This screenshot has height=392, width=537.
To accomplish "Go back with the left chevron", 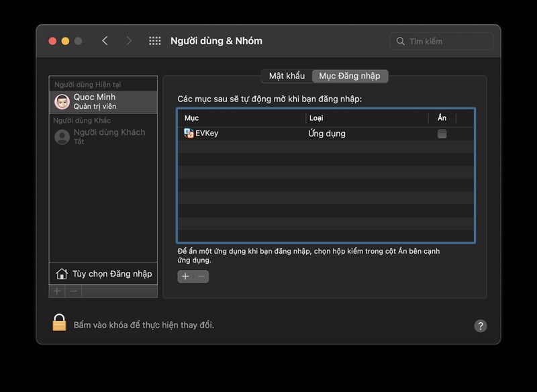I will (x=105, y=41).
